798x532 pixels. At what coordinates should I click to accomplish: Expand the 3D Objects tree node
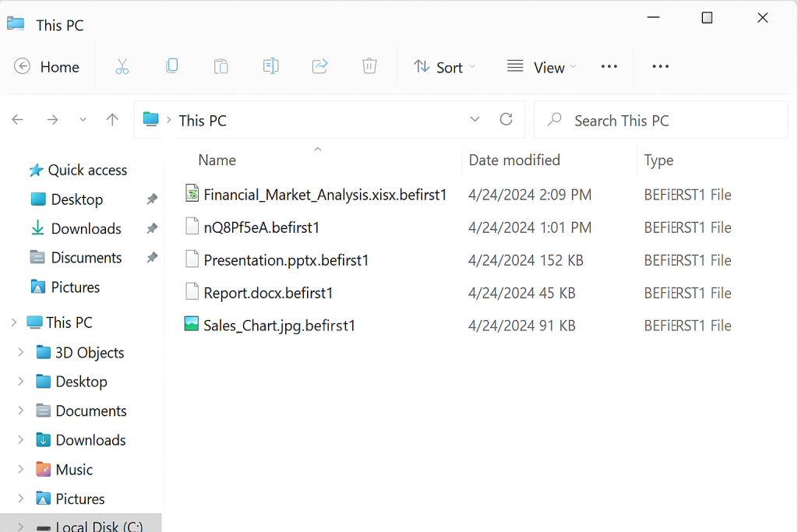click(21, 353)
